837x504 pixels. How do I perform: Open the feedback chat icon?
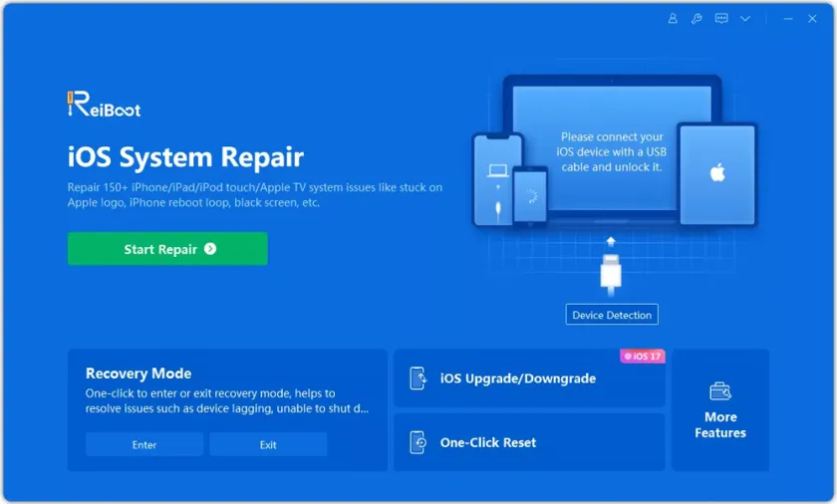point(721,19)
